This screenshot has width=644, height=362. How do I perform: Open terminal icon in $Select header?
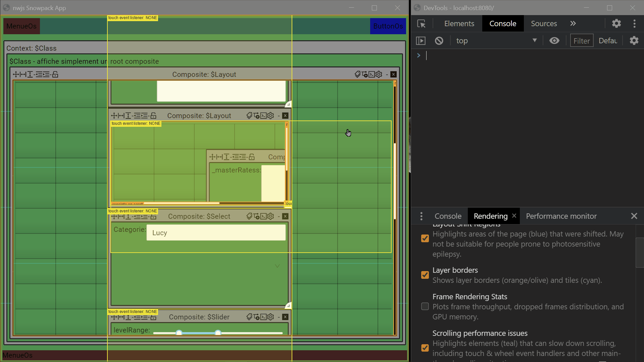264,216
